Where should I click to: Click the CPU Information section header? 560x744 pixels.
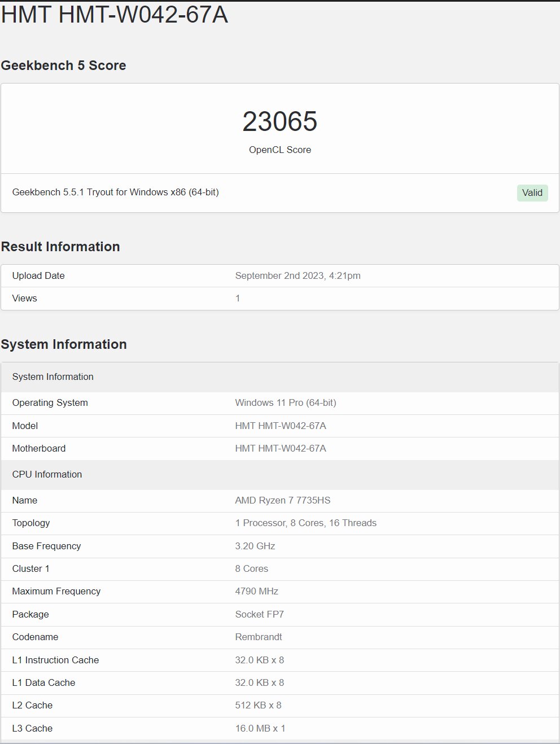click(47, 475)
